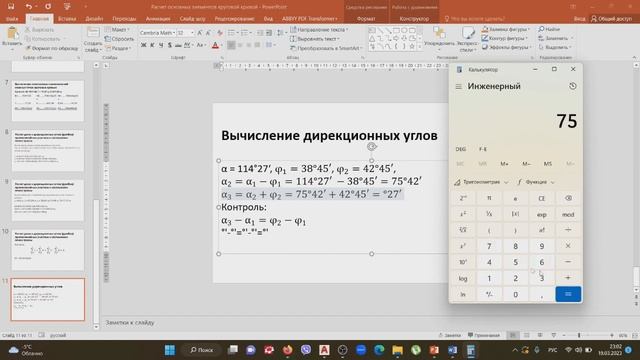Viewport: 640px width, 360px height.
Task: Toggle the 2nd function key in the calculator
Action: [463, 198]
